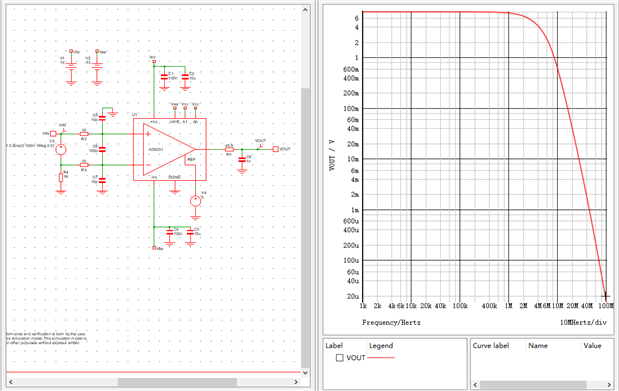619x391 pixels.
Task: Click the schematic vertical scrollbar up arrow
Action: [305, 9]
